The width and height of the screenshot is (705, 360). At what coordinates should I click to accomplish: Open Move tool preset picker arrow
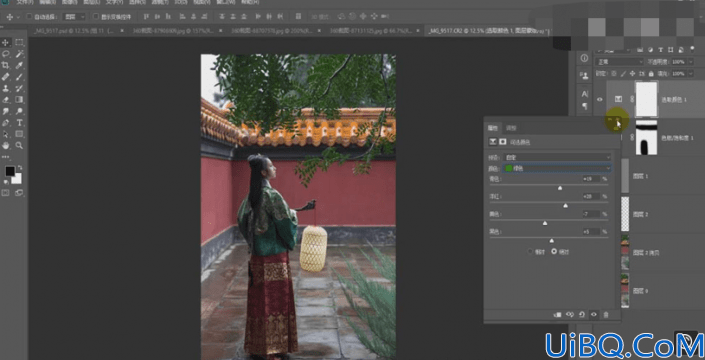[x=18, y=17]
